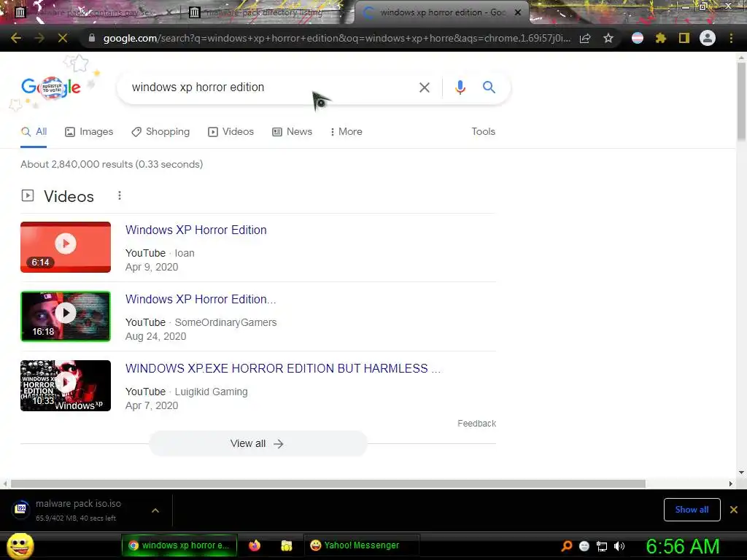
Task: Open the striped flag extension icon
Action: [638, 38]
